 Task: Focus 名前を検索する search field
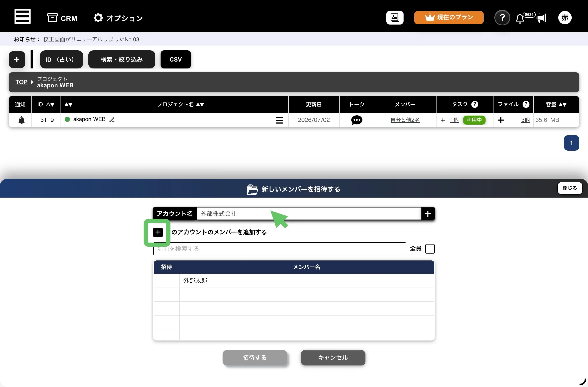[279, 249]
